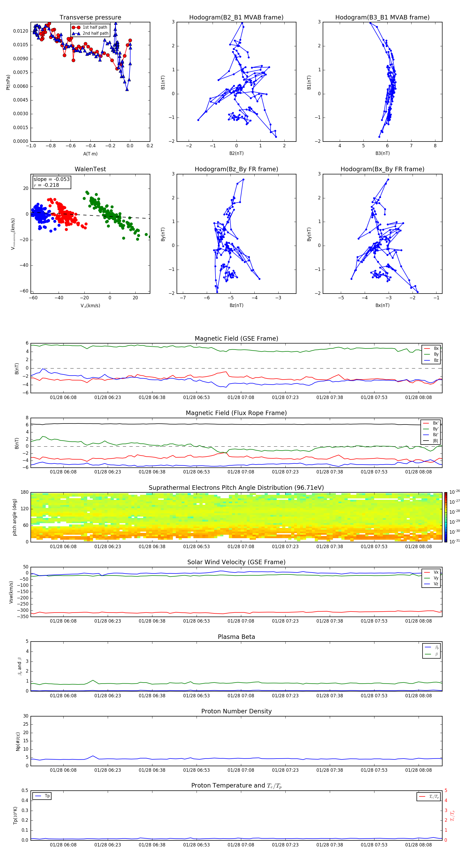Click the "B1(nT)" label of the B3_B1 hodogram

pos(309,82)
